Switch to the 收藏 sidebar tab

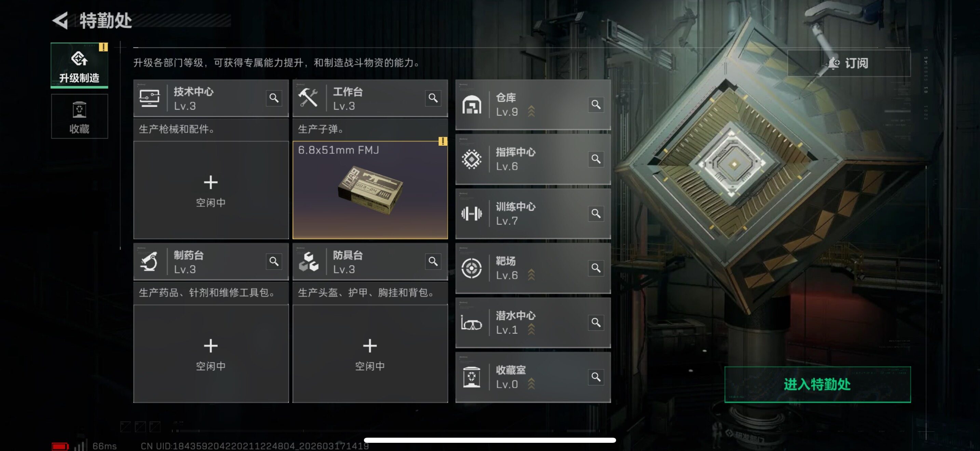[x=80, y=117]
